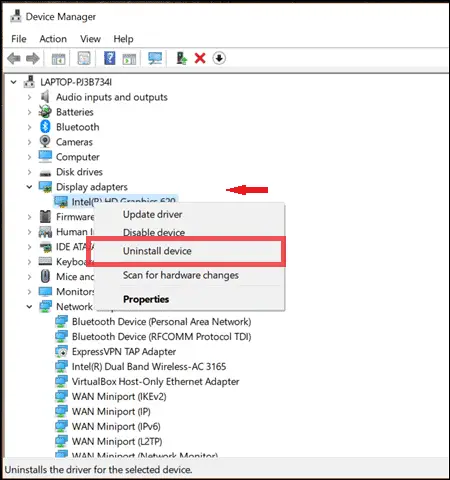
Task: Click the Batteries category icon
Action: coord(45,112)
